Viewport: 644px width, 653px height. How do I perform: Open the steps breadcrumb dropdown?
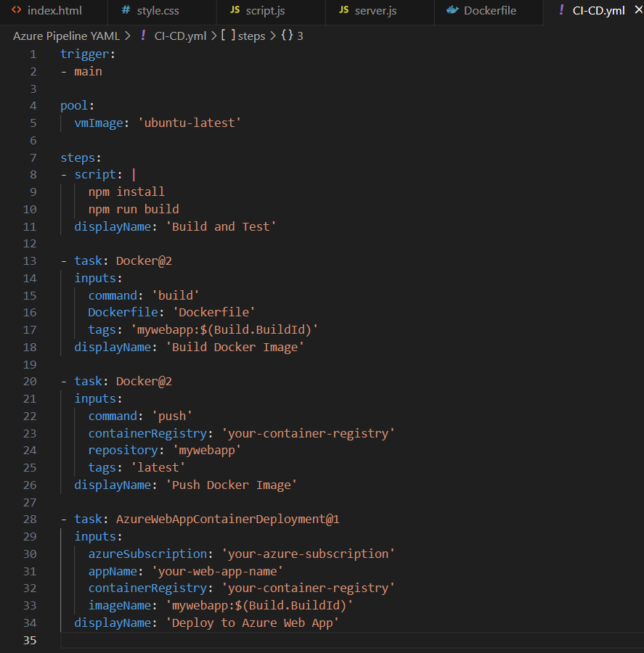pyautogui.click(x=242, y=35)
